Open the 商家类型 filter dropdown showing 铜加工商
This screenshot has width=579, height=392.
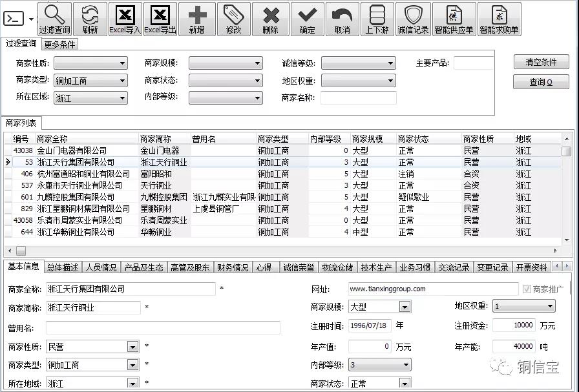[x=122, y=81]
